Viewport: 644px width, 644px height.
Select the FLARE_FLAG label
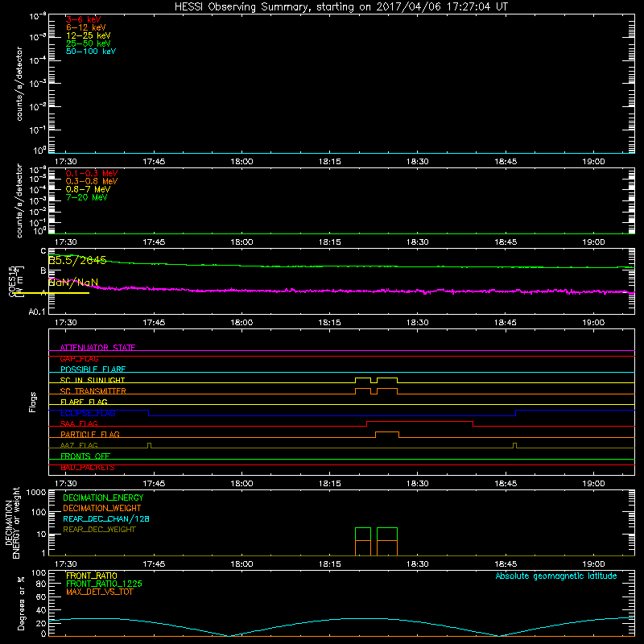84,402
